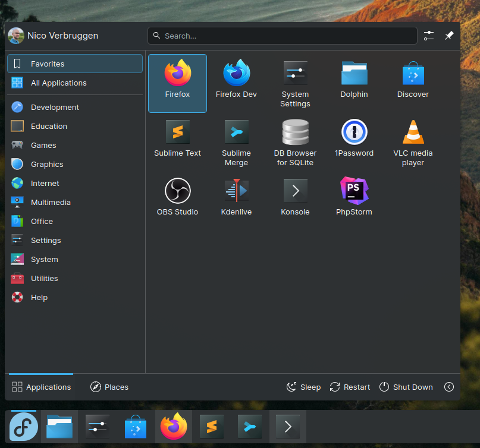The image size is (480, 448).
Task: Open the Help category
Action: tap(75, 297)
